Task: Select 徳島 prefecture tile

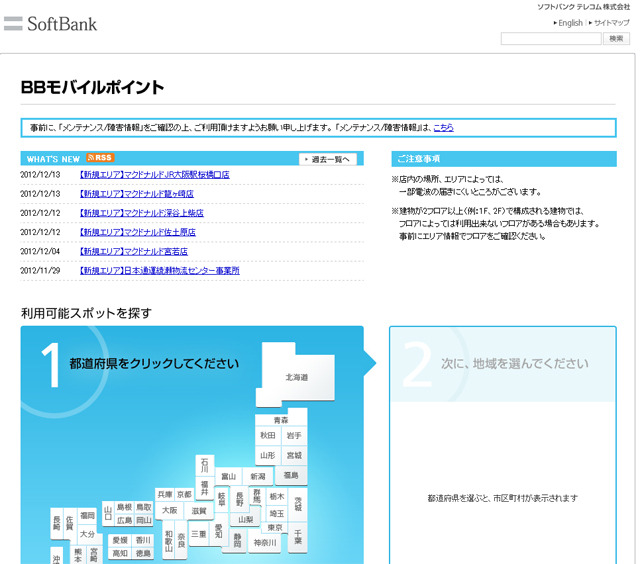Action: 143,553
